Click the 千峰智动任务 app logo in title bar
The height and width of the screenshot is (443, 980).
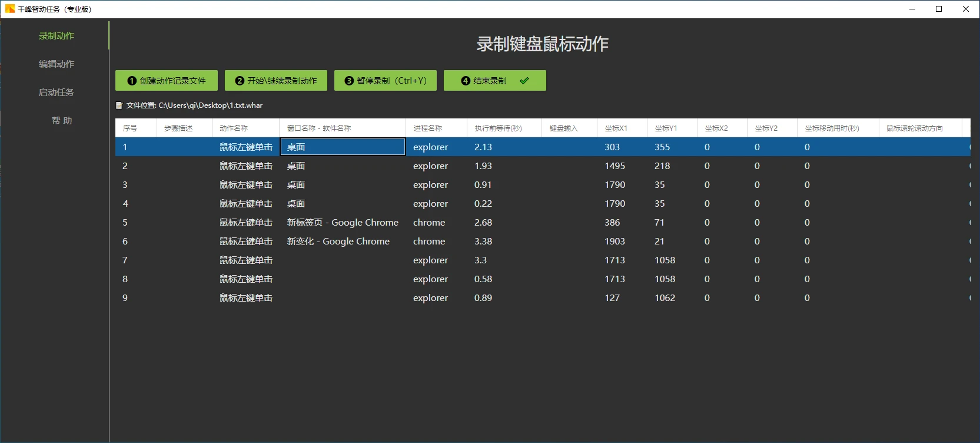click(x=10, y=9)
